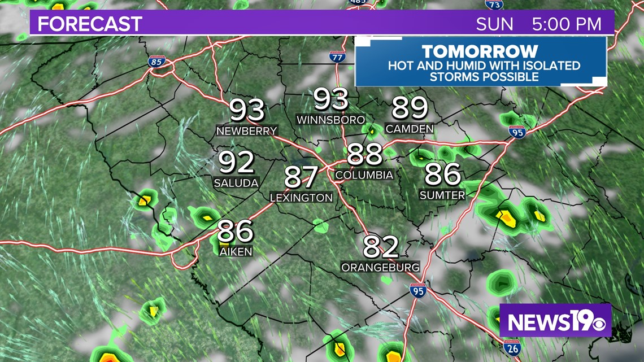This screenshot has height=362, width=644.
Task: Click the Interstate 77 highway shield
Action: pyautogui.click(x=337, y=56)
